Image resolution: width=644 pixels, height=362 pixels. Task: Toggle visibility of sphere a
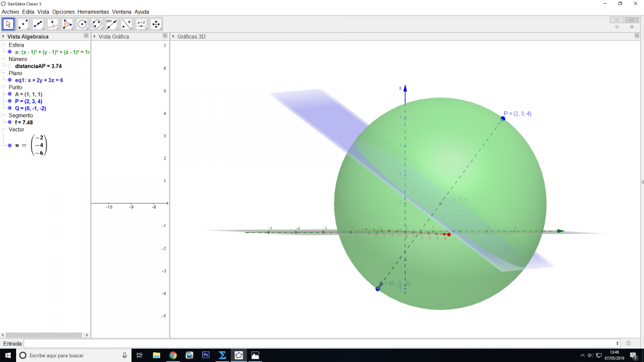10,52
